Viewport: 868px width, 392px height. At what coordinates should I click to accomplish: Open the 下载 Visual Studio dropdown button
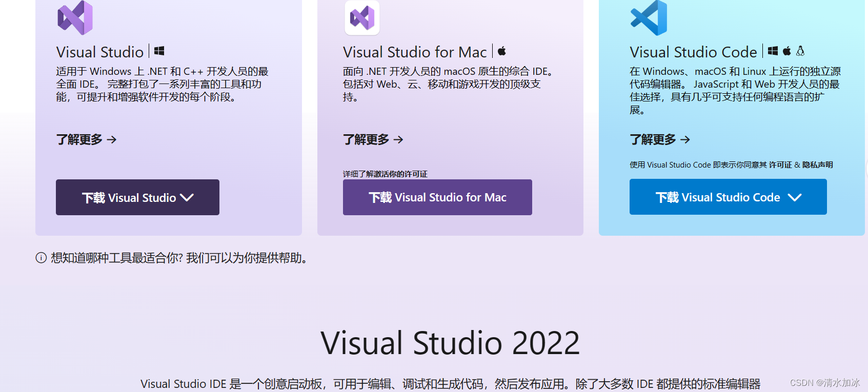(137, 197)
